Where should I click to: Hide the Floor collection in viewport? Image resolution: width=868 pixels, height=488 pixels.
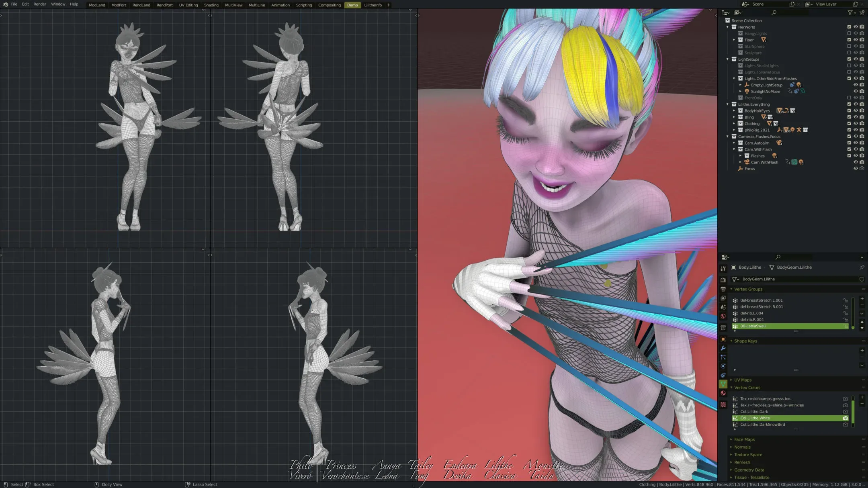coord(856,40)
